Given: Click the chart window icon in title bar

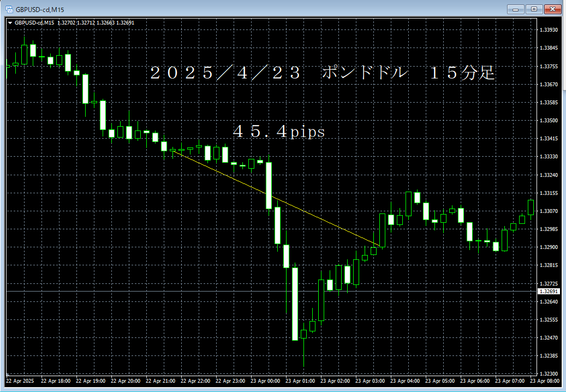Looking at the screenshot, I should click(x=9, y=9).
